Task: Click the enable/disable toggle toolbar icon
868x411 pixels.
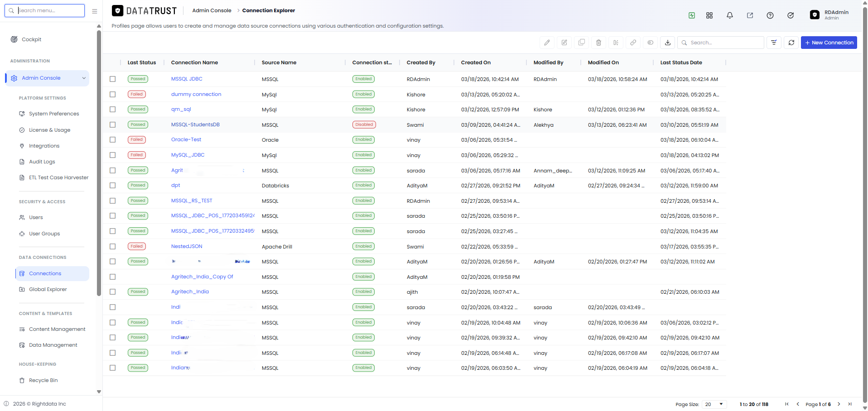Action: (x=650, y=43)
